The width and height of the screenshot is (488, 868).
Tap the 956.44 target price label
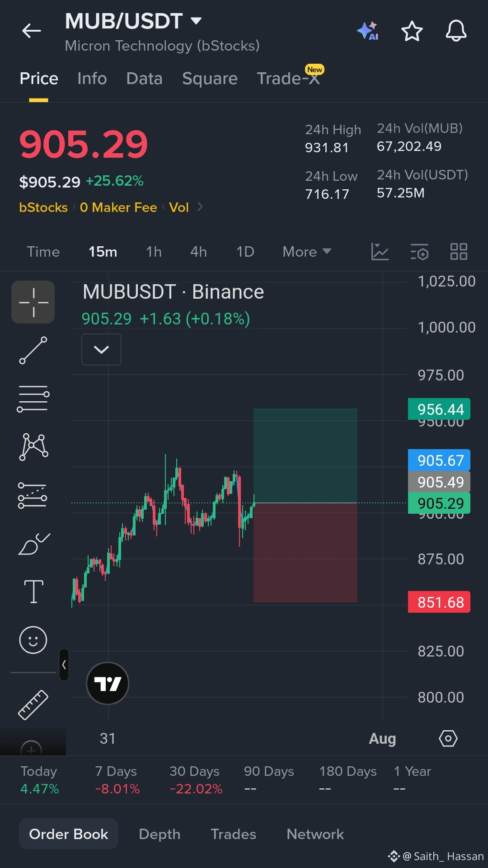coord(439,409)
